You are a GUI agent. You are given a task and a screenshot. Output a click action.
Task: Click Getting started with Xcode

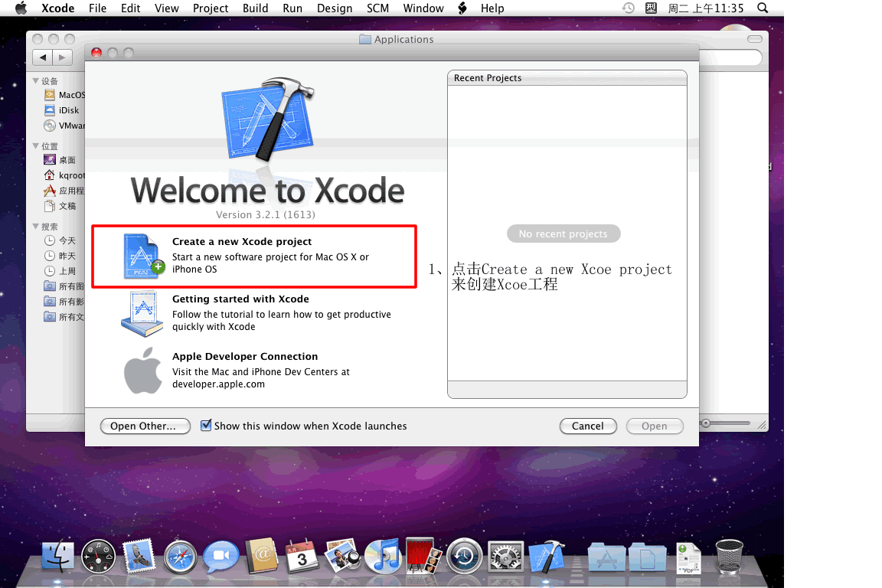click(240, 299)
